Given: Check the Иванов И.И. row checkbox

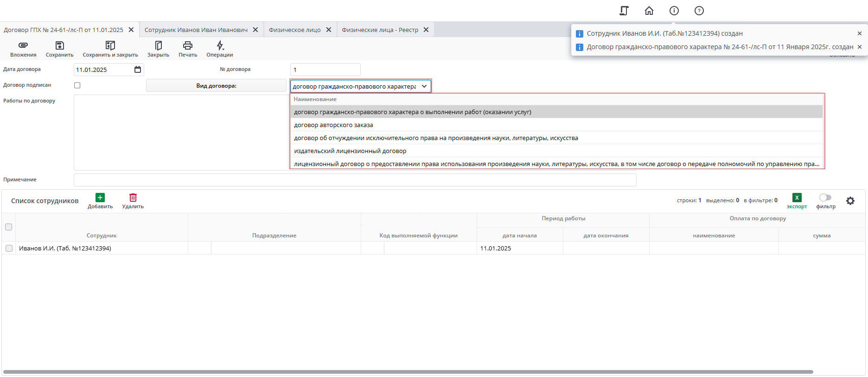Looking at the screenshot, I should (x=9, y=249).
